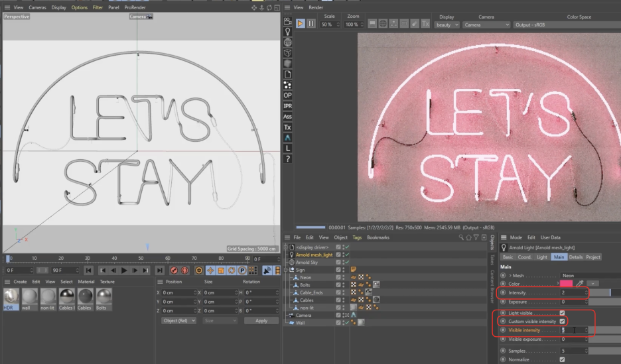Image resolution: width=621 pixels, height=364 pixels.
Task: Click the Arnold light bulb icon in the vertical toolbar
Action: (287, 32)
